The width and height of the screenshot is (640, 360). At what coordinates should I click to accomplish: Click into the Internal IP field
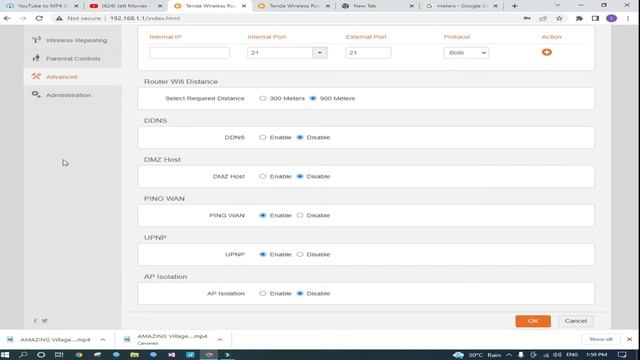[x=189, y=53]
